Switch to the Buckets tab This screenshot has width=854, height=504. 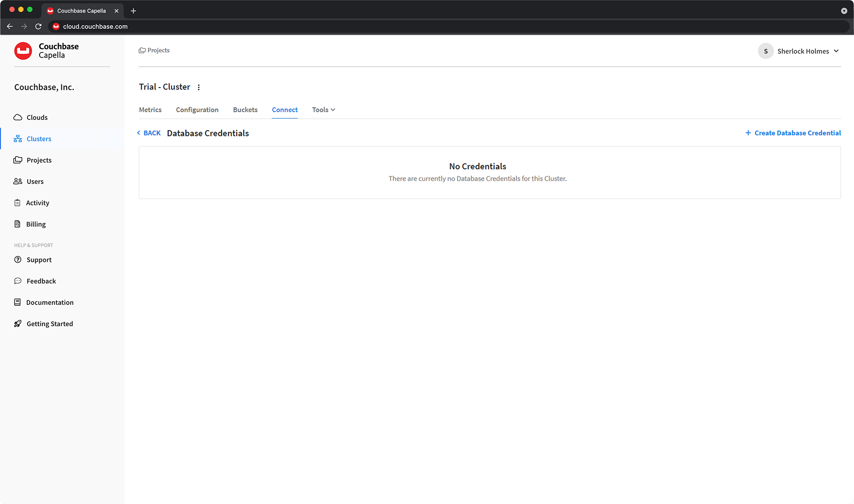pyautogui.click(x=245, y=110)
